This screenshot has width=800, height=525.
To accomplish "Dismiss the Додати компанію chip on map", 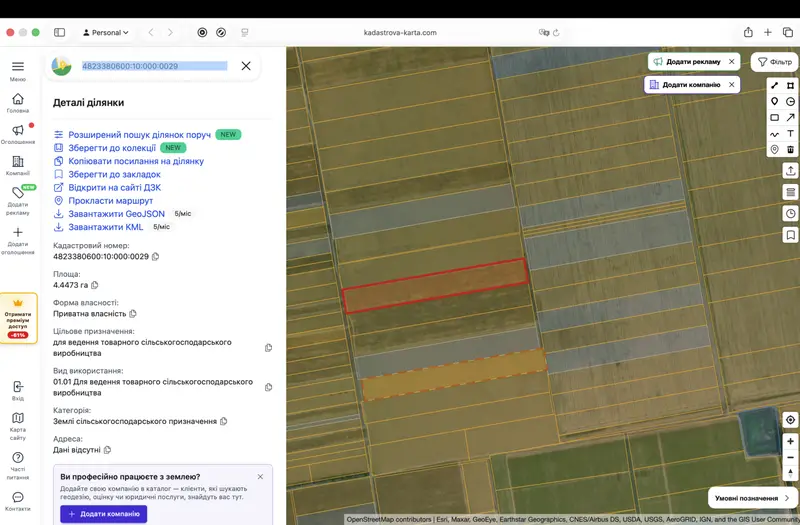I will click(x=732, y=85).
